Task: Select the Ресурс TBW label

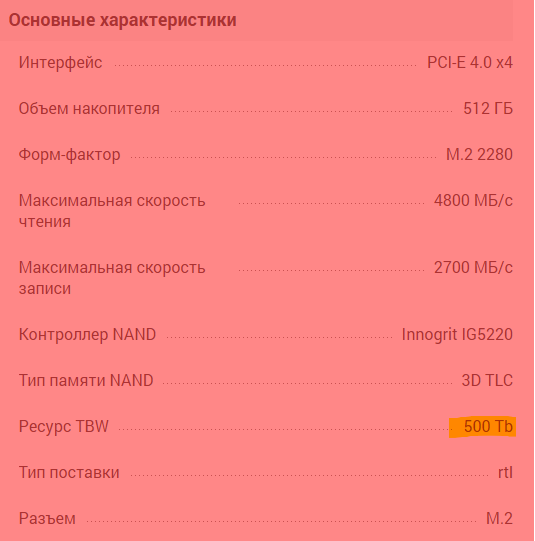Action: coord(63,426)
